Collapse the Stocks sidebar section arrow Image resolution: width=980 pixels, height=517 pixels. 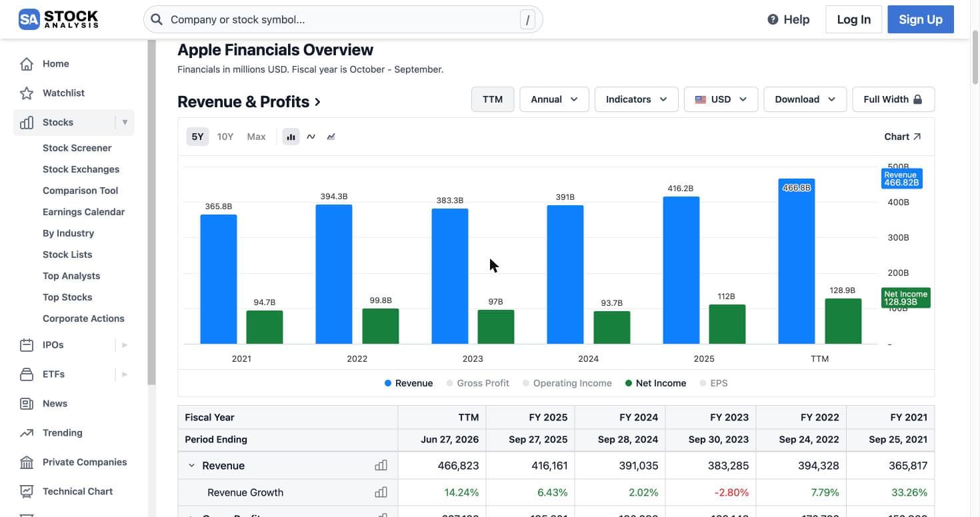(125, 123)
